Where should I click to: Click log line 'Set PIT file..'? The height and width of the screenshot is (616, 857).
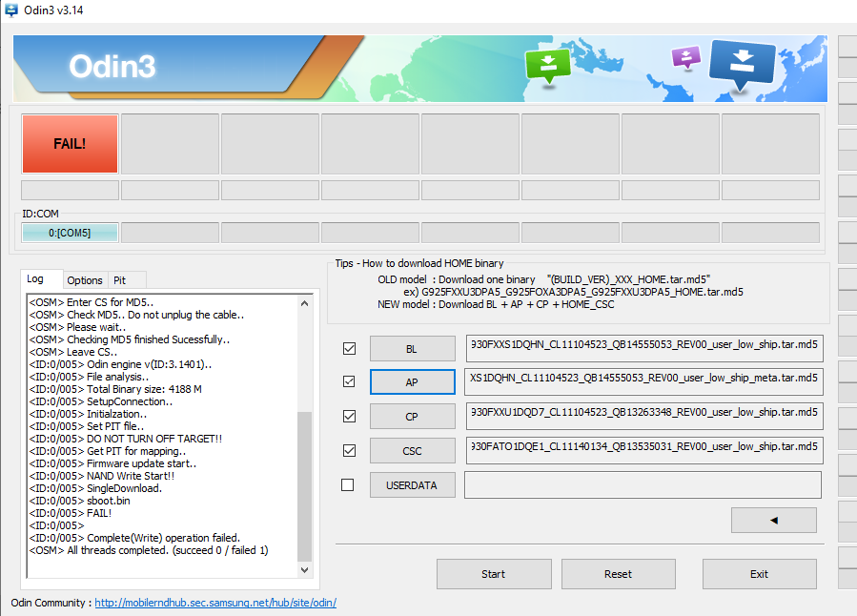pyautogui.click(x=87, y=426)
